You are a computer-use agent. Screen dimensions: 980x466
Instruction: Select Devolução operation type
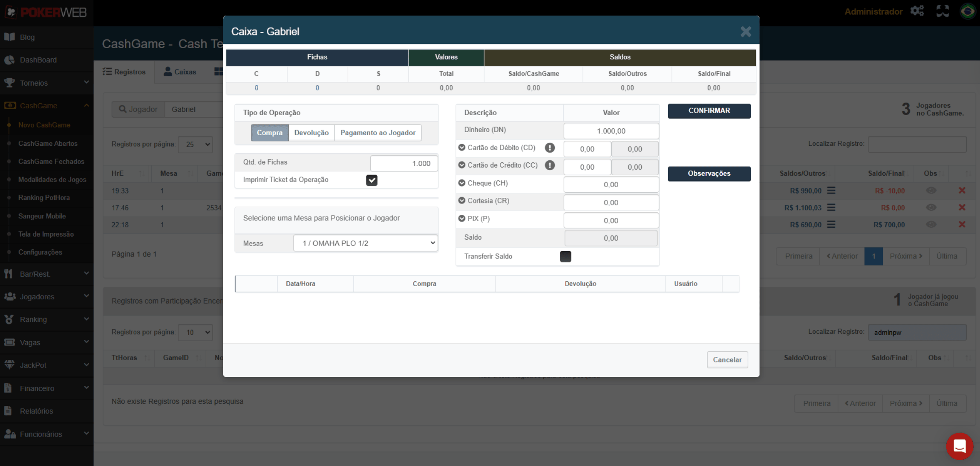point(311,133)
